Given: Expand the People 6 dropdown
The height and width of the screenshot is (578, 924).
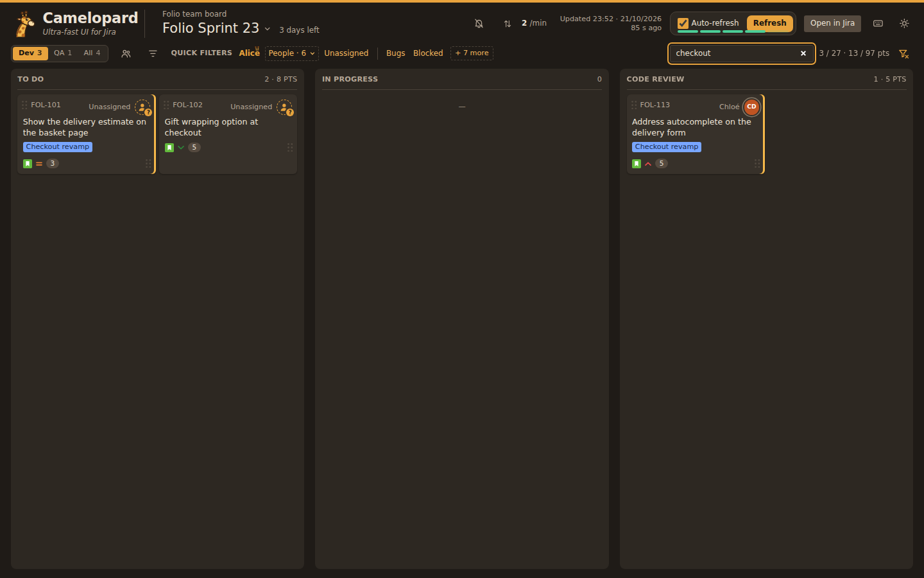Looking at the screenshot, I should pos(292,53).
